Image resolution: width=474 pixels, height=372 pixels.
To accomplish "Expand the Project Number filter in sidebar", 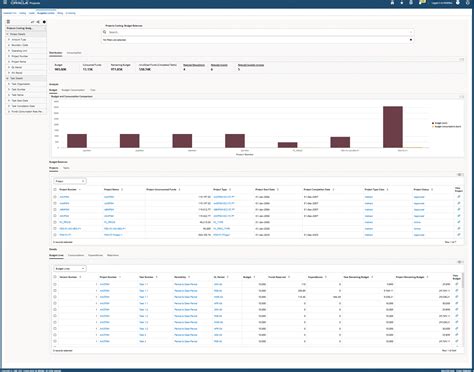I will pyautogui.click(x=9, y=56).
